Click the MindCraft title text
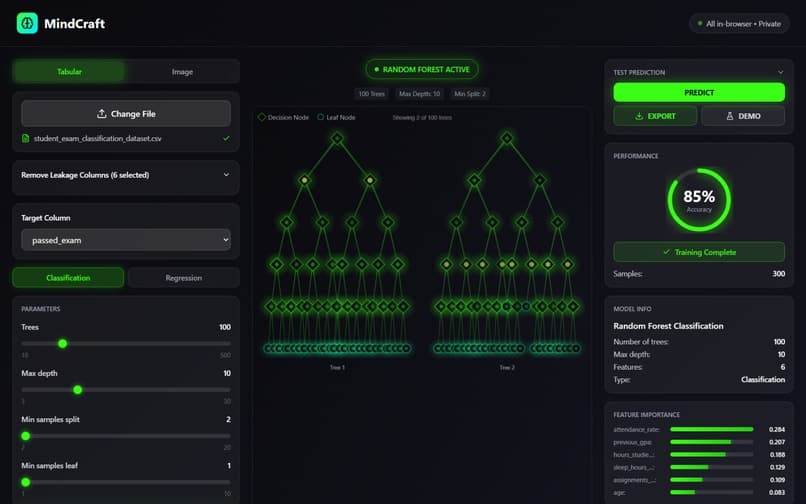The height and width of the screenshot is (504, 806). 75,24
